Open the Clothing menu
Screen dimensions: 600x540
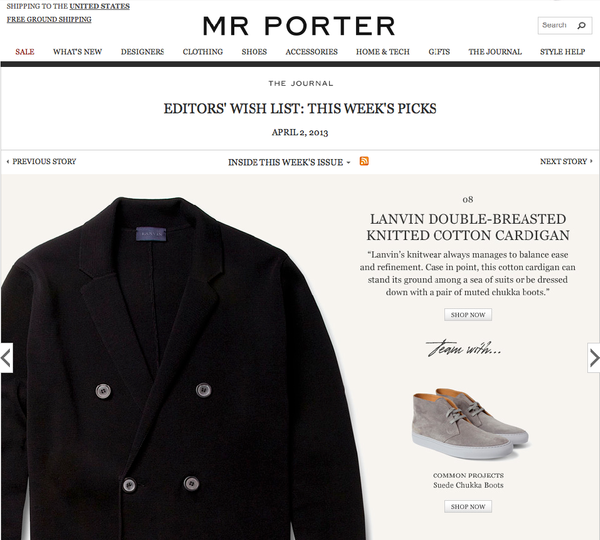pyautogui.click(x=203, y=52)
